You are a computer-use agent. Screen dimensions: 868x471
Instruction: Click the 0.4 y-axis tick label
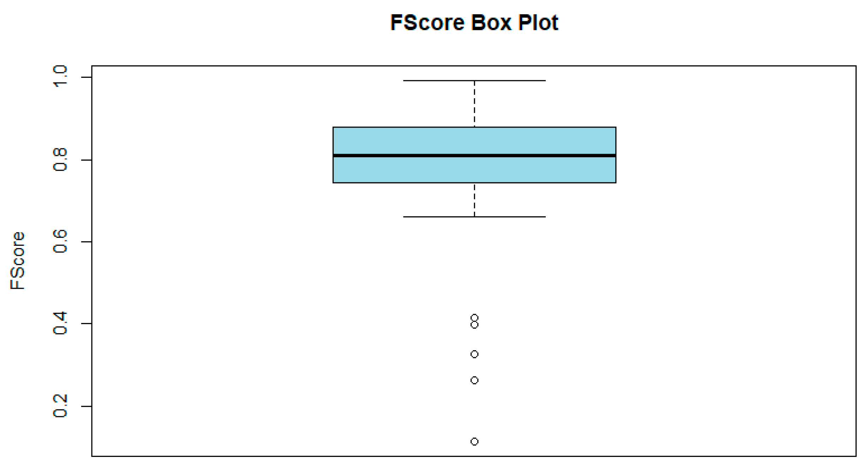[60, 323]
